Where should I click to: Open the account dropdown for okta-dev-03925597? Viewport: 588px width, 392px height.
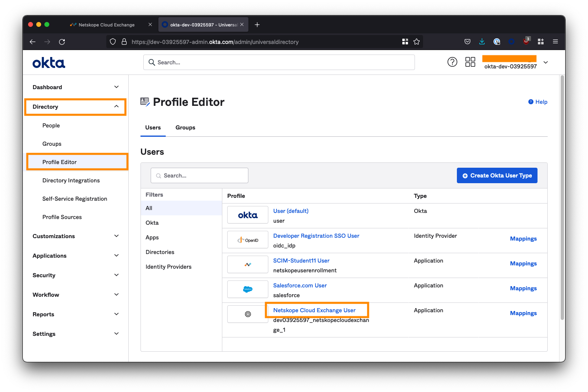(546, 62)
